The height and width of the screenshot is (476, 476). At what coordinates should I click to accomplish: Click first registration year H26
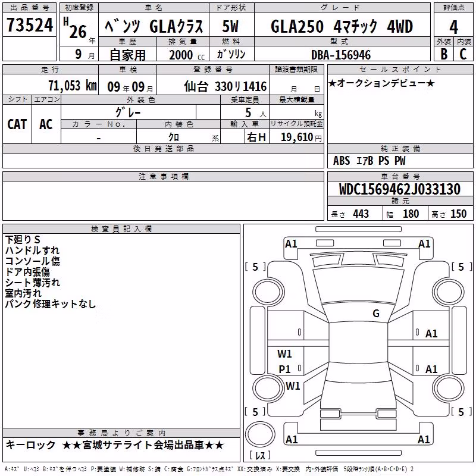coord(75,29)
